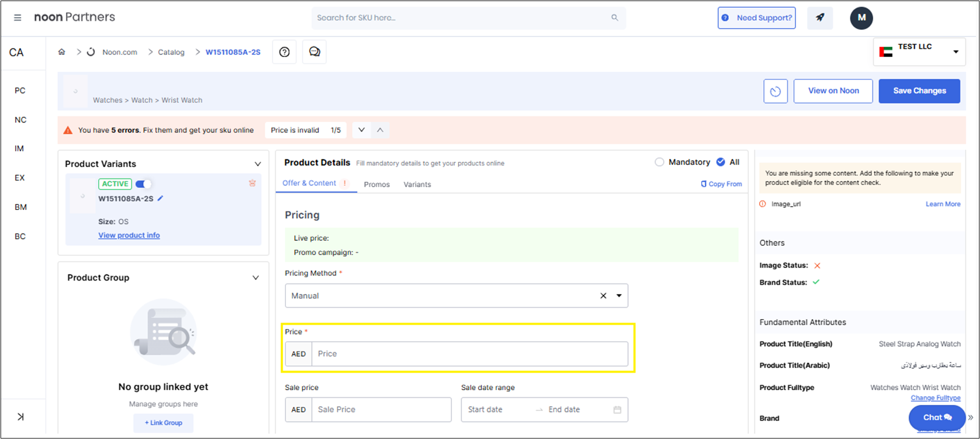The width and height of the screenshot is (980, 439).
Task: Open BM in the sidebar
Action: (21, 207)
